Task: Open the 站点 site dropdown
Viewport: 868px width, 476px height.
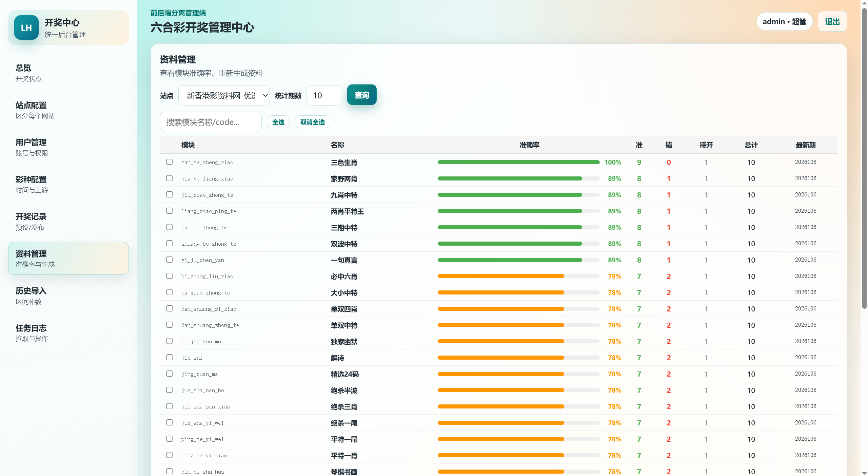Action: click(224, 95)
